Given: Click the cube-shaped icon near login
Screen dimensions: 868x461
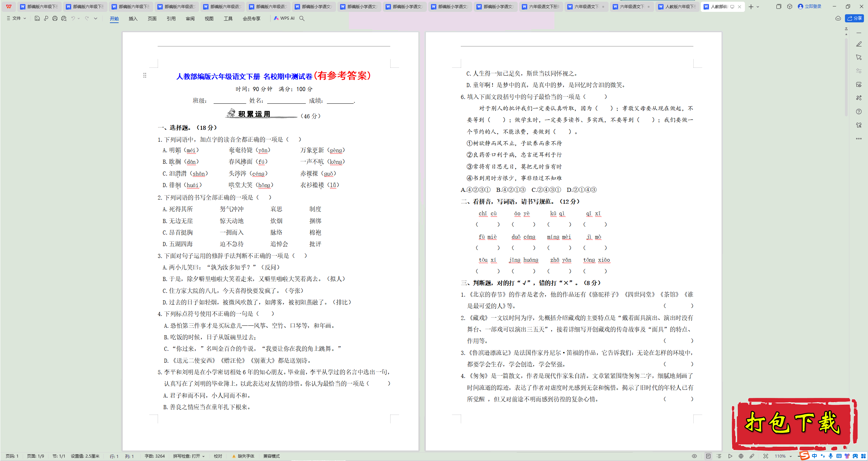Looking at the screenshot, I should pyautogui.click(x=790, y=6).
